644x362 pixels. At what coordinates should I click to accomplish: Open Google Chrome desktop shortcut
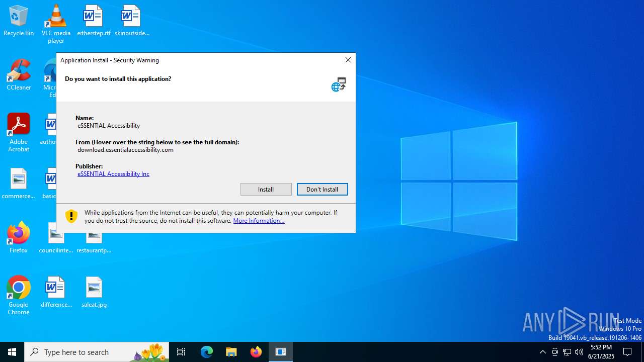[x=19, y=296]
